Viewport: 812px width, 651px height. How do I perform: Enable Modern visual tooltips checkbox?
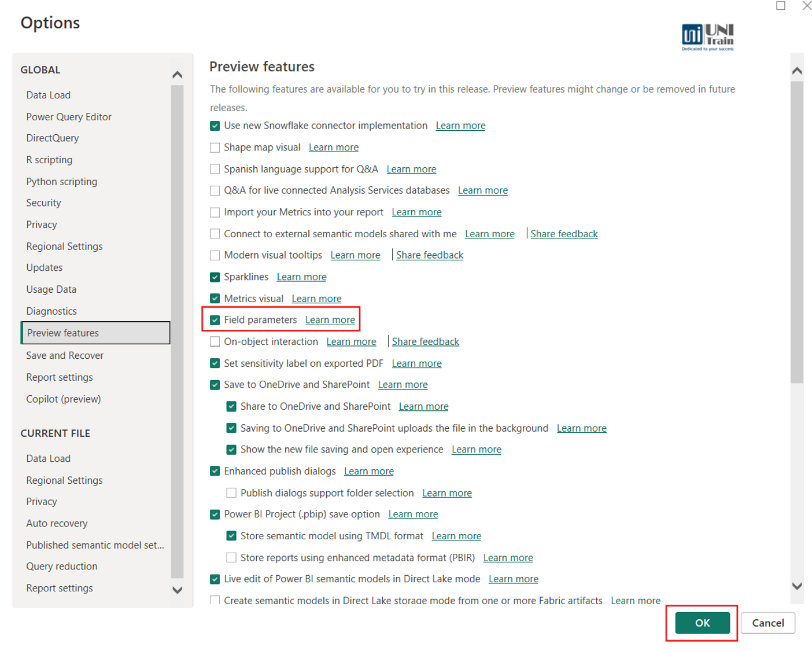click(x=215, y=255)
